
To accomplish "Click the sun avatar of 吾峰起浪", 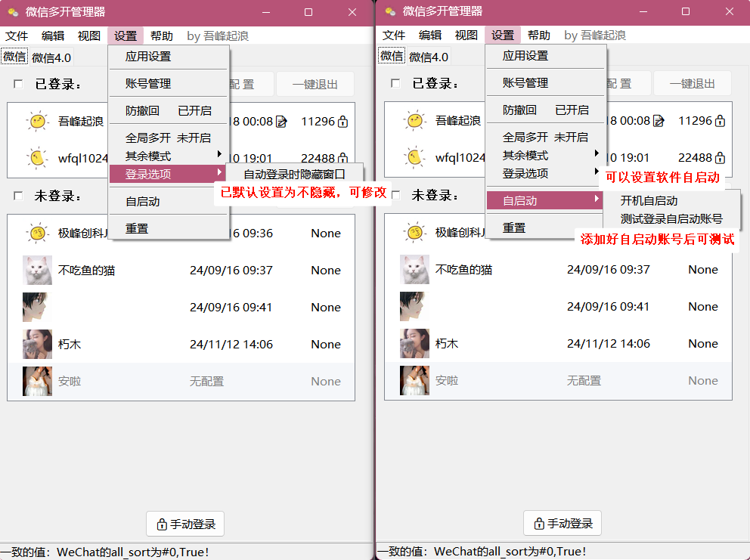I will tap(37, 121).
